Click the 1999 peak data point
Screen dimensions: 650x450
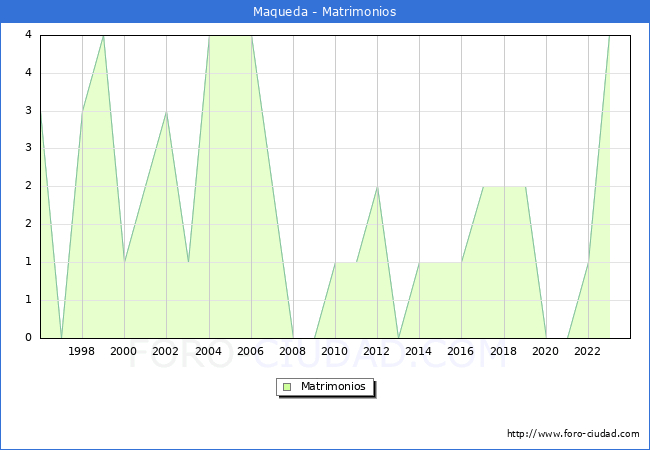[103, 36]
